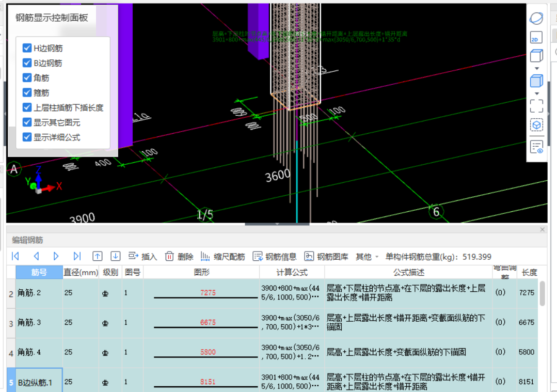The width and height of the screenshot is (557, 392).
Task: Click the 删除 delete button
Action: coord(179,257)
